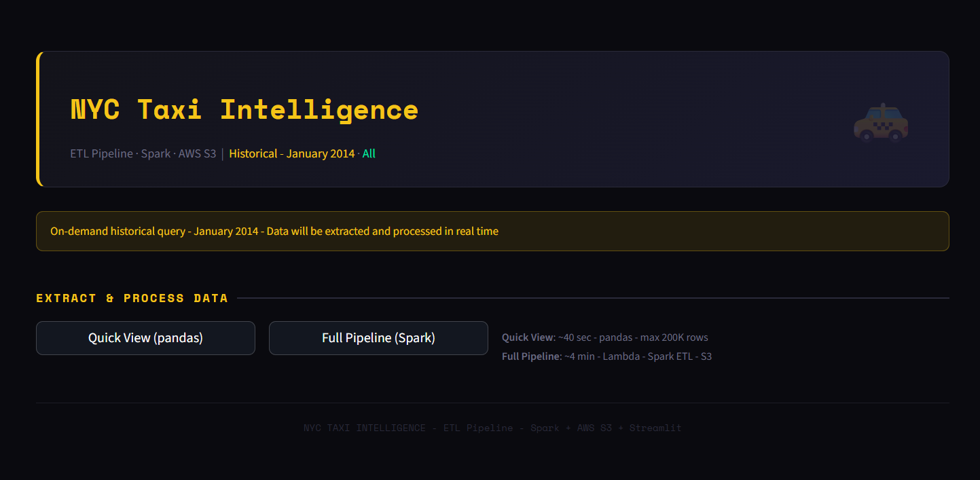Click ETL Pipeline in the header subtitle

click(101, 153)
